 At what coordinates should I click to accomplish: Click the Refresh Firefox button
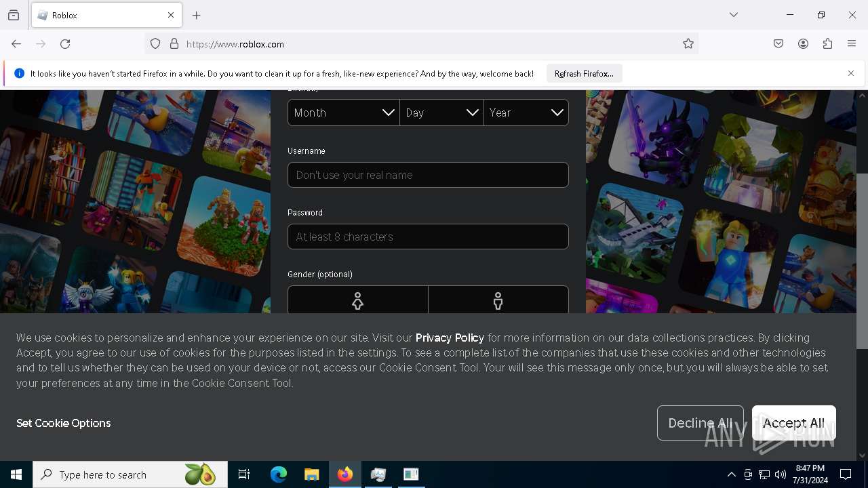(584, 73)
